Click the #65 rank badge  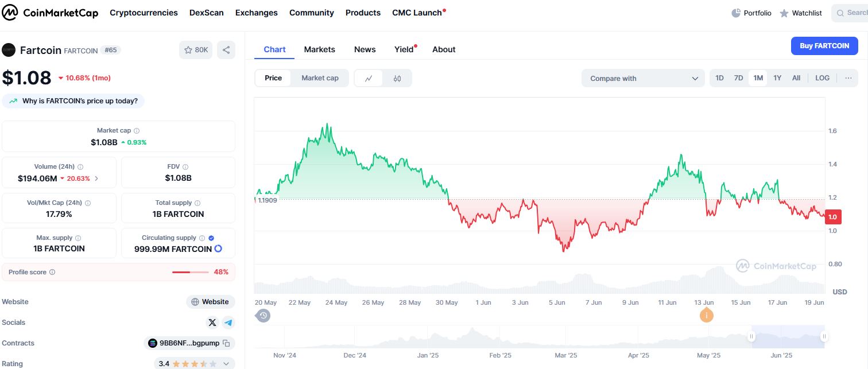111,50
